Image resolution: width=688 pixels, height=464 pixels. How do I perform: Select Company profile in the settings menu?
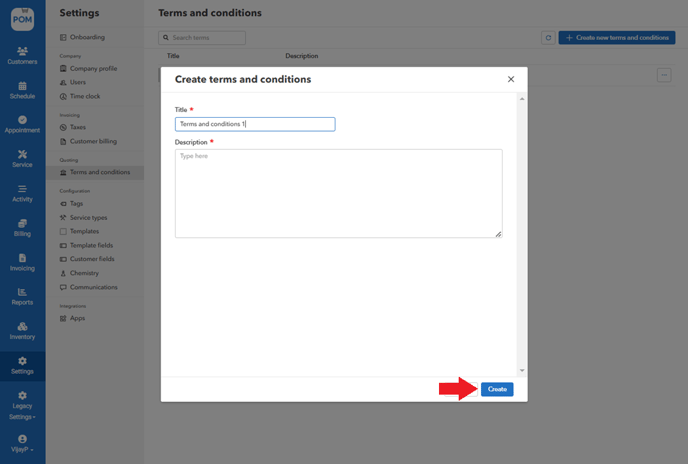coord(93,69)
